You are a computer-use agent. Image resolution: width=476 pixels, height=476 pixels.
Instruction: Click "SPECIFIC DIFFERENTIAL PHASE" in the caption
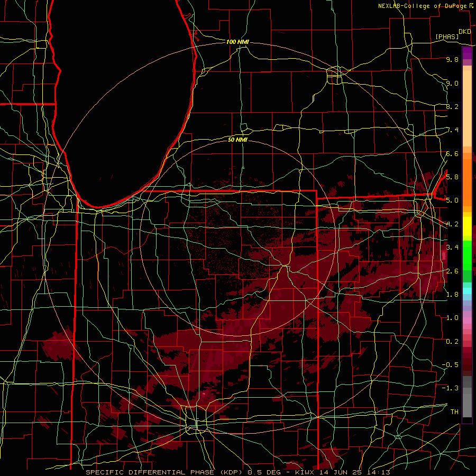click(150, 472)
